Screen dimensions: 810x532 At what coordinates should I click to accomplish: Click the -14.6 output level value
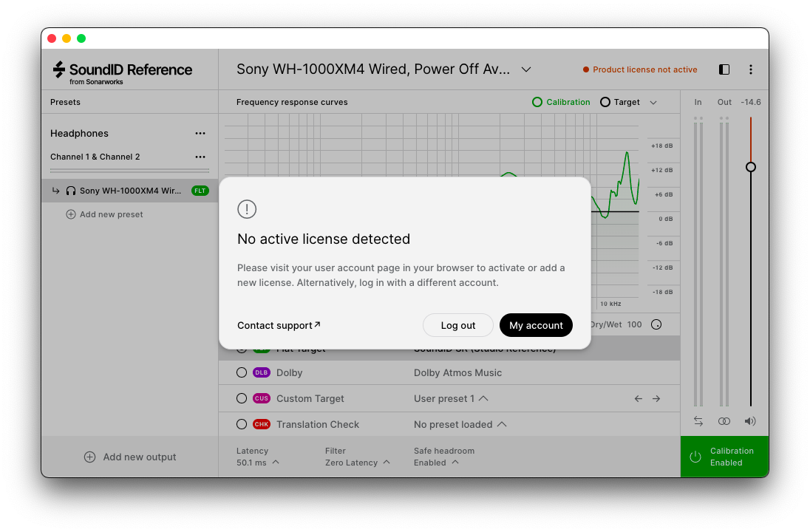click(751, 102)
